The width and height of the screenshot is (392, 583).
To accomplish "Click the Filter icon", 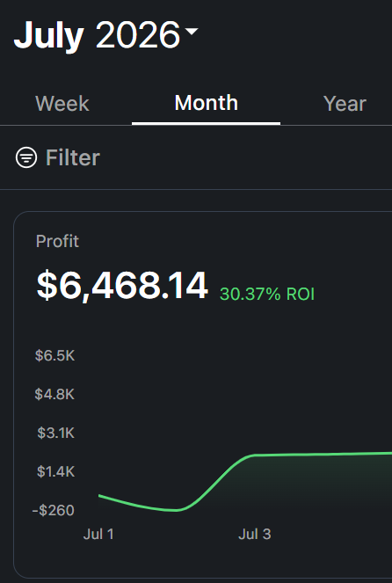I will [x=26, y=157].
